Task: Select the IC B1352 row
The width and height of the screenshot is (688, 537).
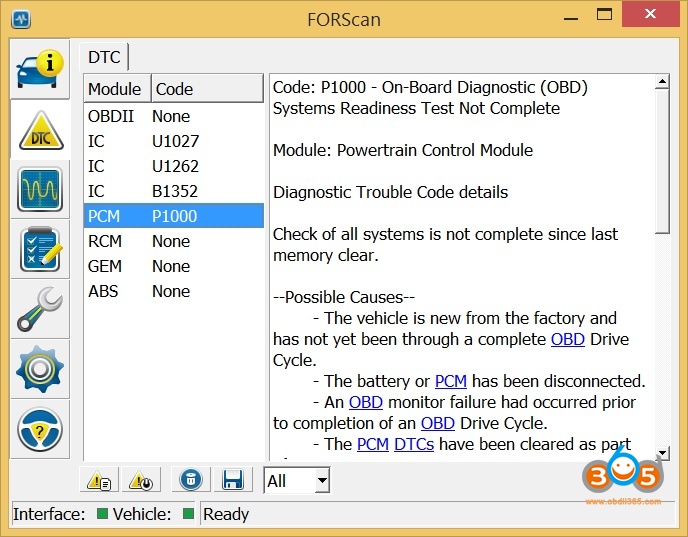Action: pyautogui.click(x=174, y=191)
